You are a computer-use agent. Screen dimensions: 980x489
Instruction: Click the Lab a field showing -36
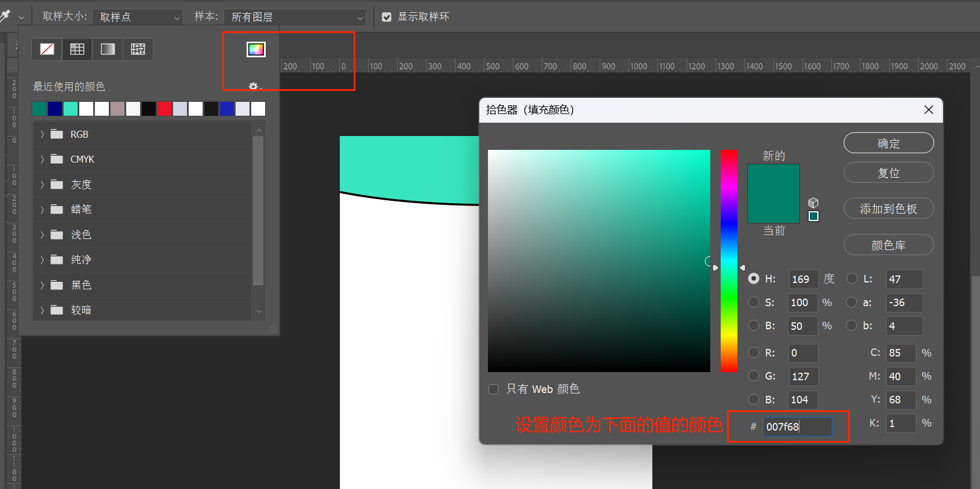point(905,302)
